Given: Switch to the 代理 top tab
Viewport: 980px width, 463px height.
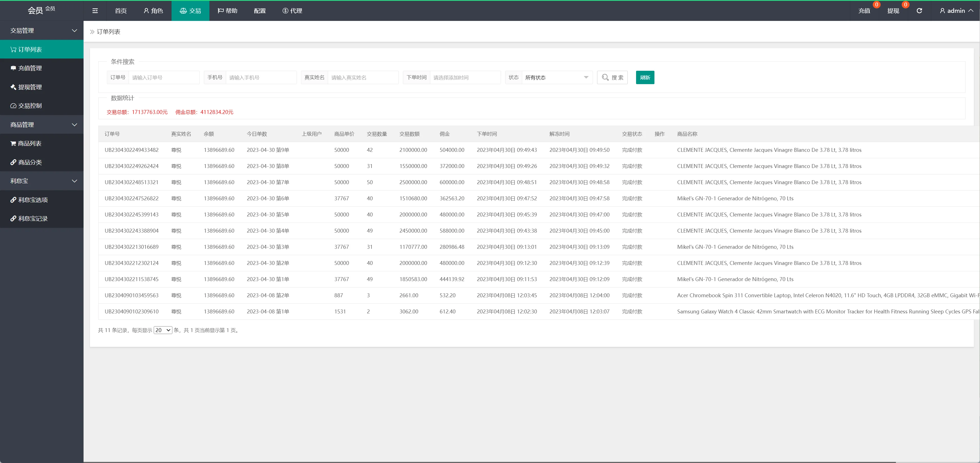Looking at the screenshot, I should pyautogui.click(x=292, y=11).
